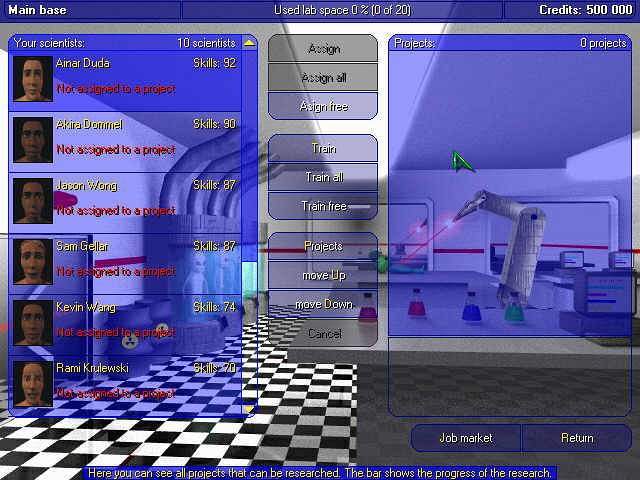
Task: Click Train free button
Action: 323,206
